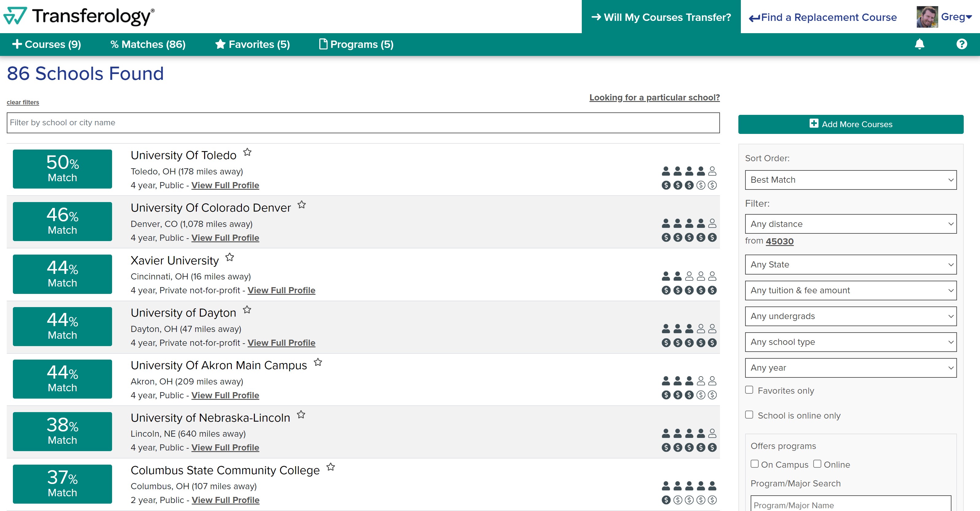
Task: Click the 46% Match badge
Action: pyautogui.click(x=62, y=221)
